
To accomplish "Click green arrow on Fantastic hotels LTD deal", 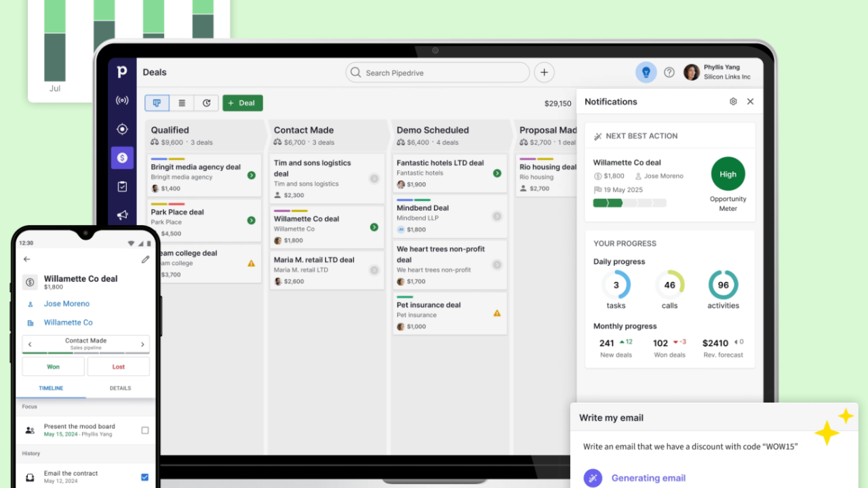I will pyautogui.click(x=496, y=174).
